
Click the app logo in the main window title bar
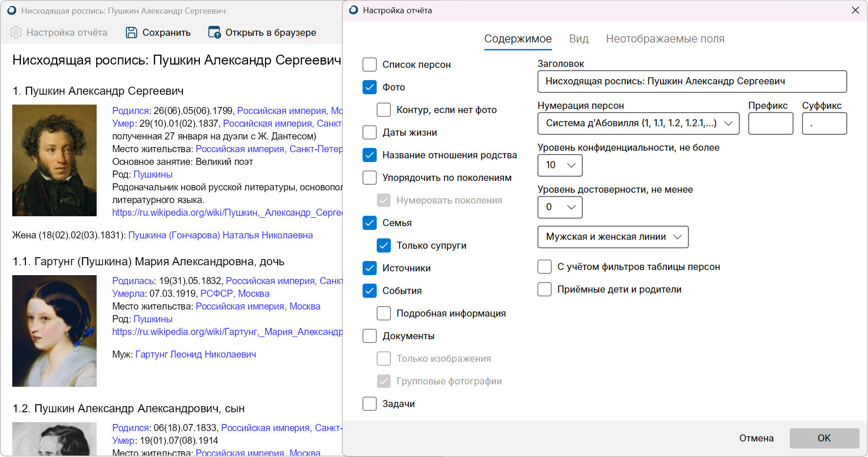11,10
